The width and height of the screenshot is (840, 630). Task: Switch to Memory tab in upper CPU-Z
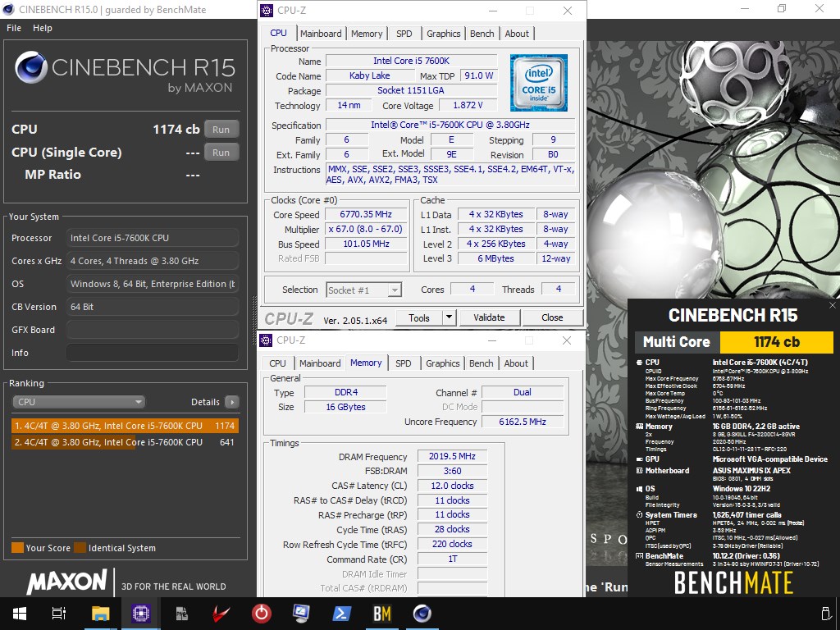pyautogui.click(x=367, y=33)
